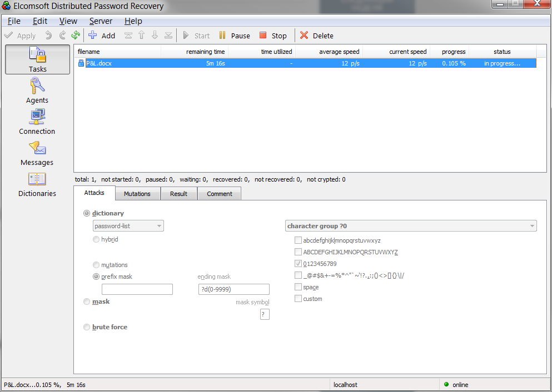Viewport: 552px width, 392px height.
Task: Click the 0.105 % progress cell
Action: coord(454,63)
